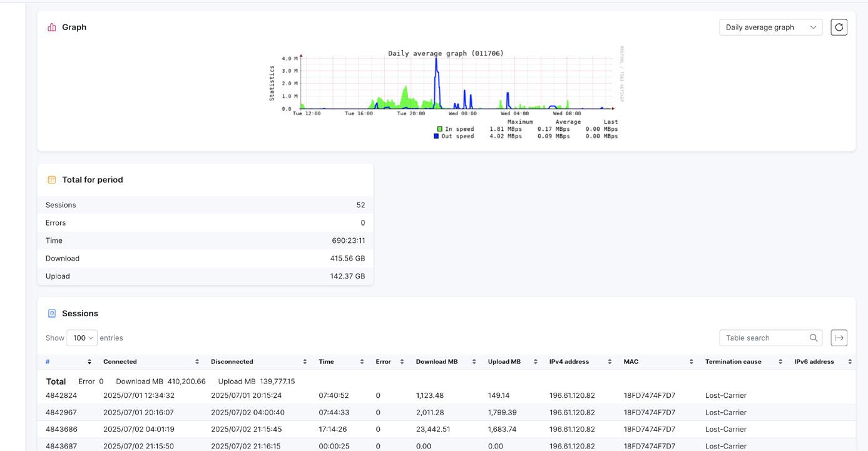The image size is (868, 451).
Task: Click the Sessions panel icon
Action: (x=52, y=313)
